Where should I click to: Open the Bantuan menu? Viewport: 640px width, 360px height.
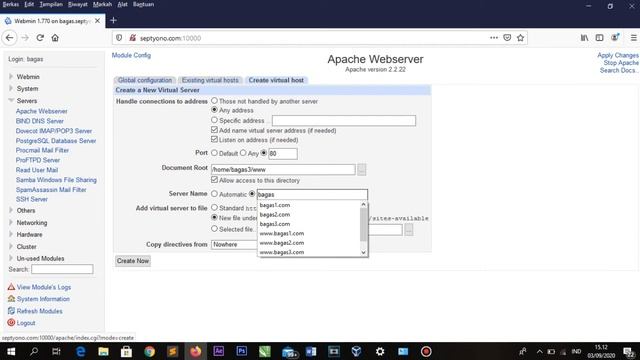point(143,4)
